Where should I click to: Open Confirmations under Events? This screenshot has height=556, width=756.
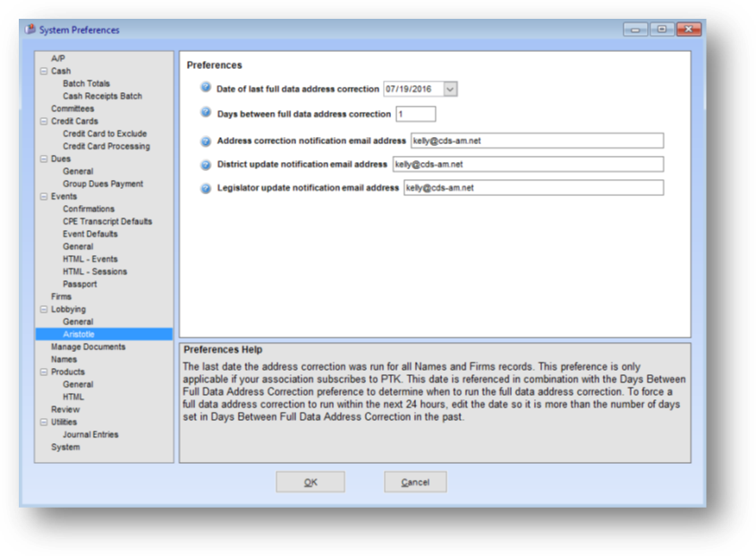pyautogui.click(x=89, y=209)
